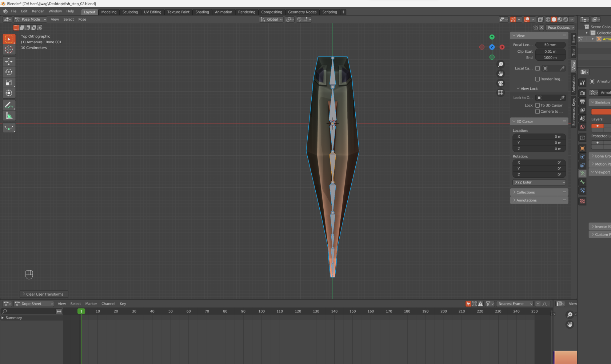The image size is (611, 364).
Task: Open the Channel menu in Dope Sheet
Action: pos(108,304)
